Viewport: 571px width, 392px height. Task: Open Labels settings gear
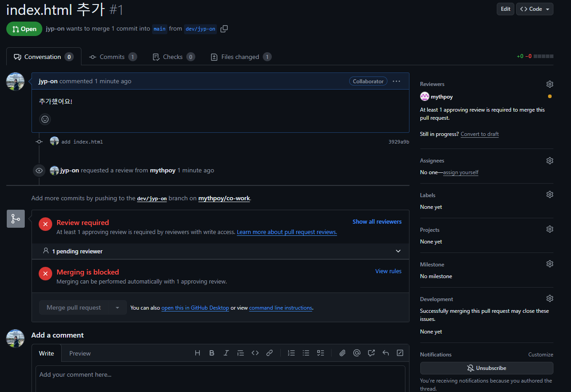pos(549,194)
